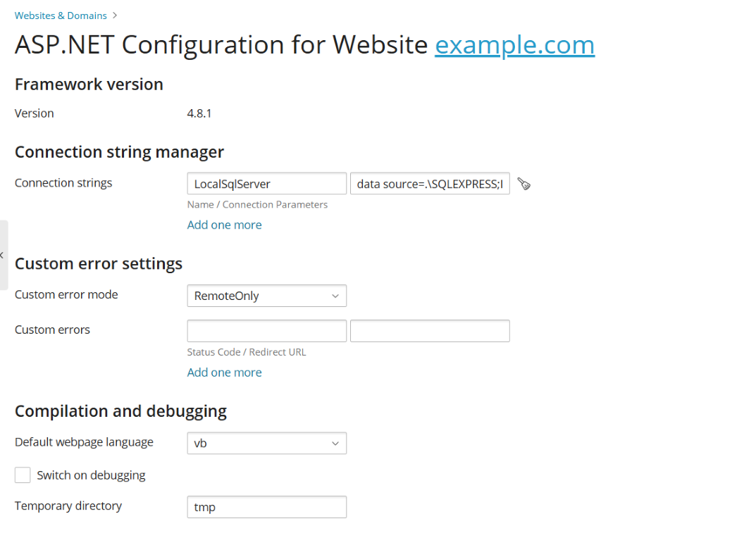Open the Default webpage language dropdown
This screenshot has height=533, width=756.
coord(266,444)
